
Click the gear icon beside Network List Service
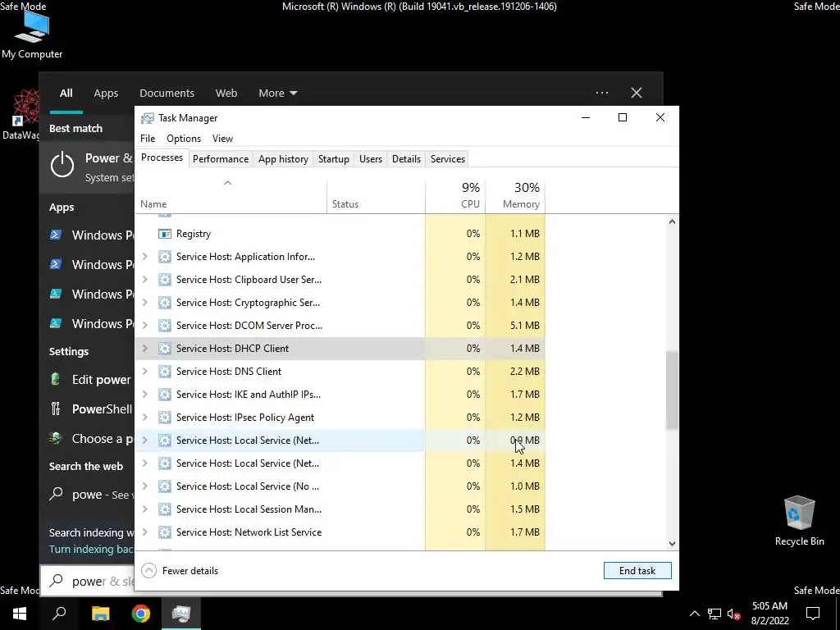(x=164, y=532)
